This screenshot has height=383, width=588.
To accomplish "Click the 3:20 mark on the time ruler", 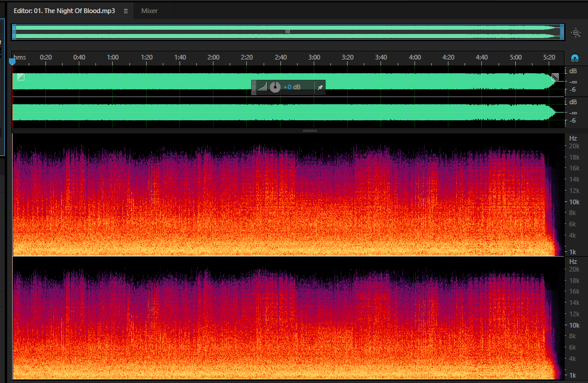I will (348, 57).
